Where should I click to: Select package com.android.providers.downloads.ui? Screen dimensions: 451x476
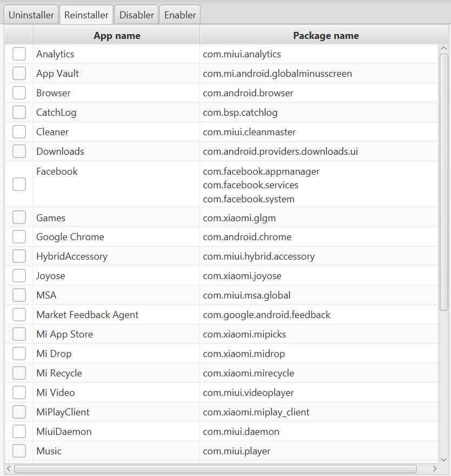281,151
